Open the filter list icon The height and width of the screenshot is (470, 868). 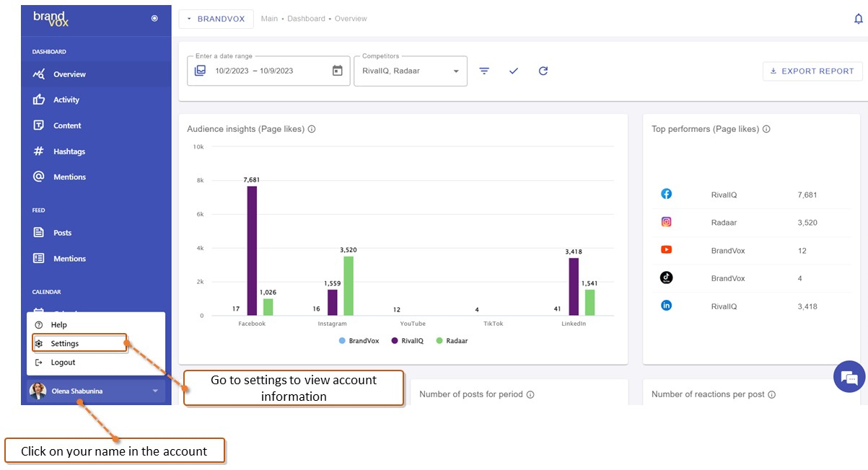(484, 71)
